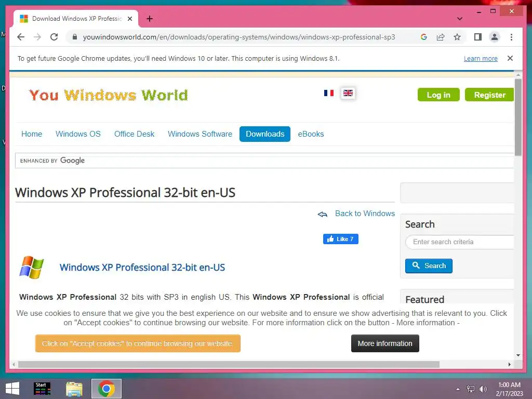532x399 pixels.
Task: Dismiss the Chrome update notification bar
Action: click(510, 58)
